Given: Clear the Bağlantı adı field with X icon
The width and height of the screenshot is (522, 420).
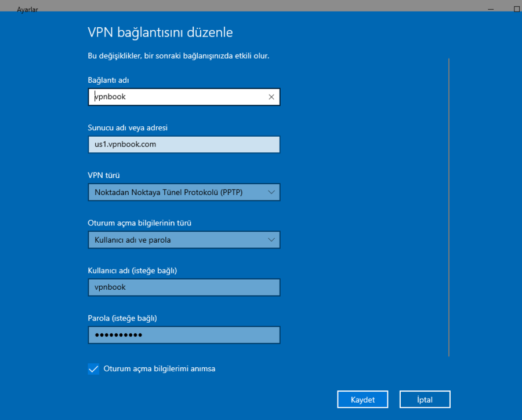Looking at the screenshot, I should click(x=271, y=97).
